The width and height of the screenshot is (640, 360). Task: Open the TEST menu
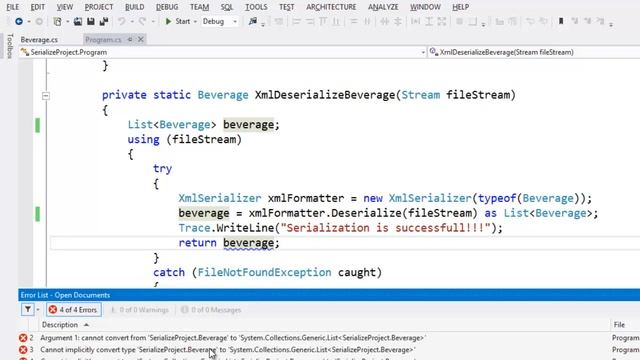(287, 7)
